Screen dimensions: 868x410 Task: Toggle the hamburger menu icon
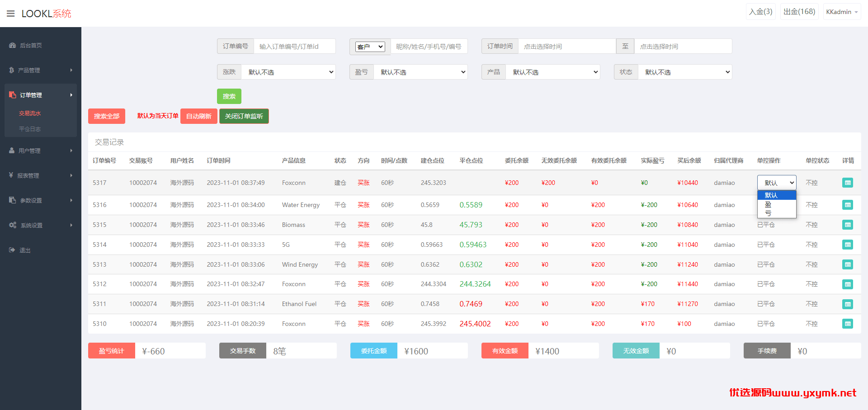(11, 14)
